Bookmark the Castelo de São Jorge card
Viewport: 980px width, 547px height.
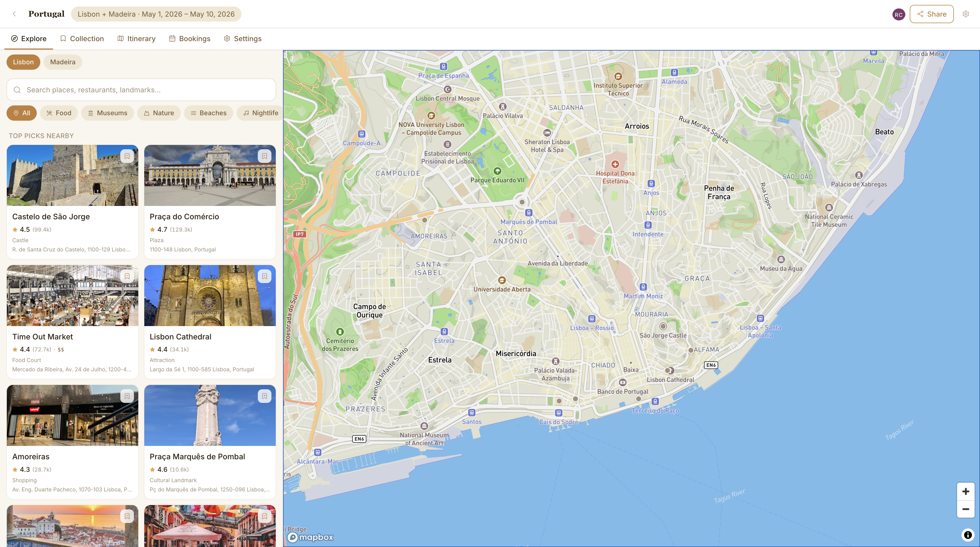tap(127, 156)
